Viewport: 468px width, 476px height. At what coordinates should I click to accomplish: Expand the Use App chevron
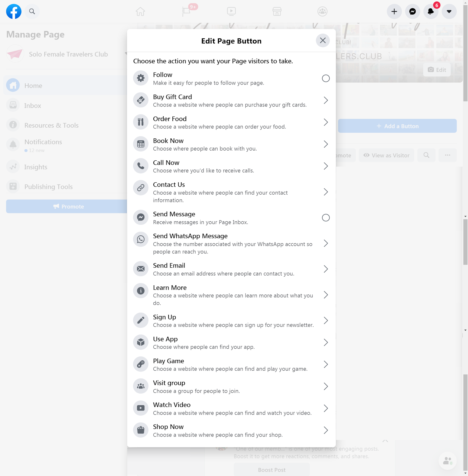(326, 342)
